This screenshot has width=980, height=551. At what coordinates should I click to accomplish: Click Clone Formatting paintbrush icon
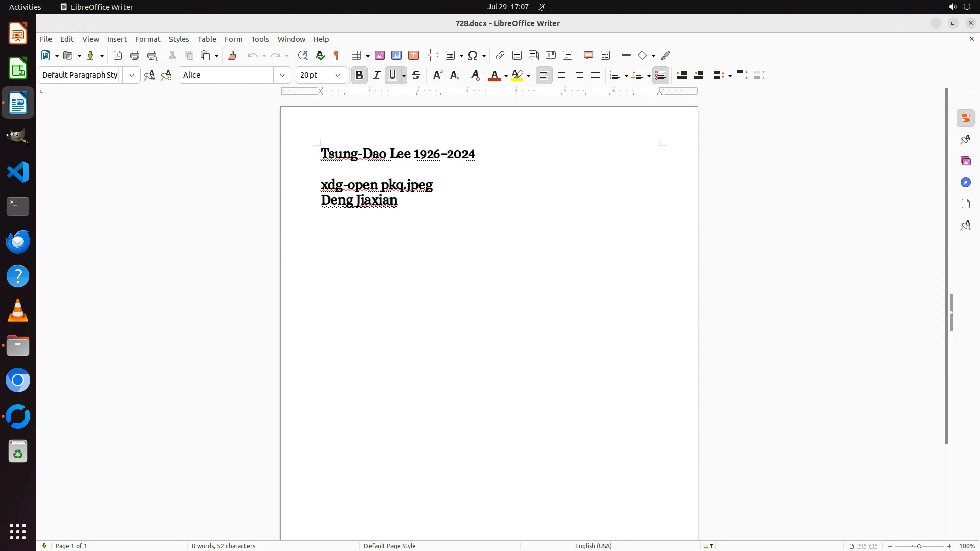pyautogui.click(x=232, y=56)
